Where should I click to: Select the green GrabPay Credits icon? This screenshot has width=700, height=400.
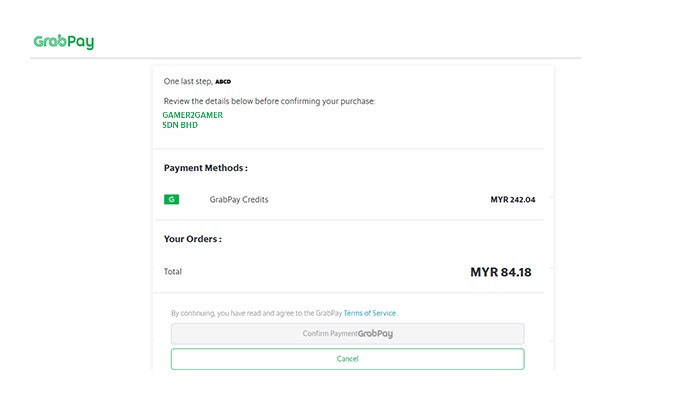tap(171, 200)
